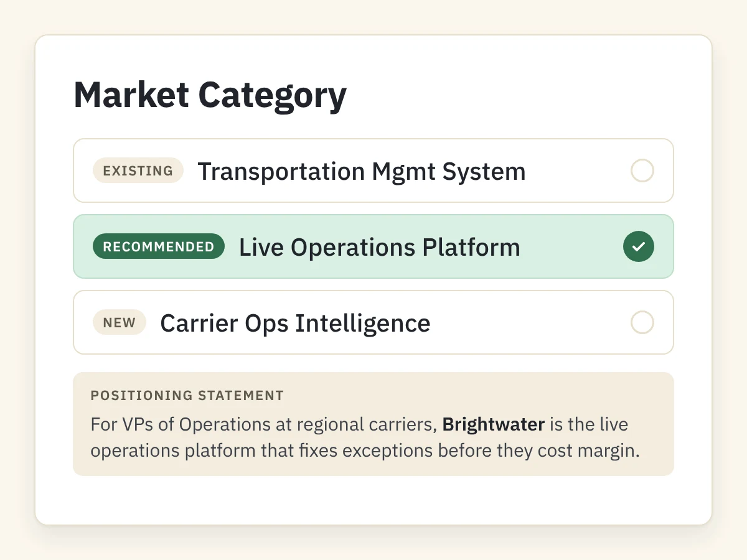The height and width of the screenshot is (560, 747).
Task: Click the Transportation Mgmt System label
Action: tap(362, 171)
